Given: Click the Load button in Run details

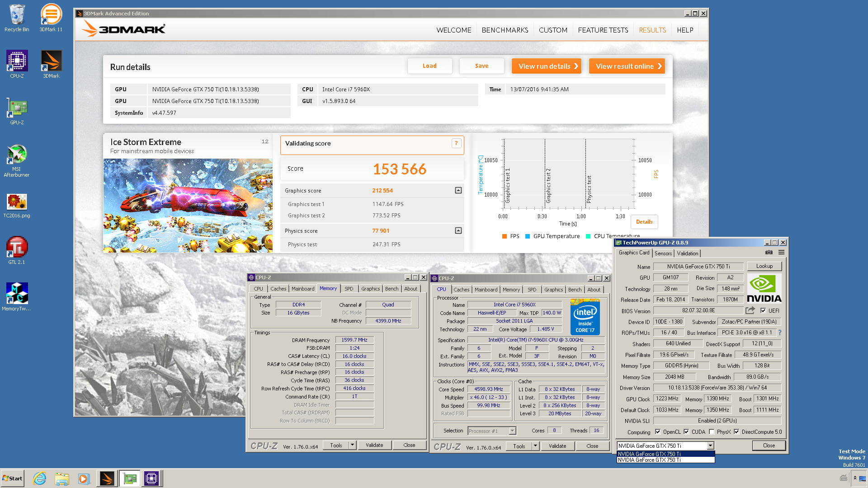Looking at the screenshot, I should pos(429,66).
